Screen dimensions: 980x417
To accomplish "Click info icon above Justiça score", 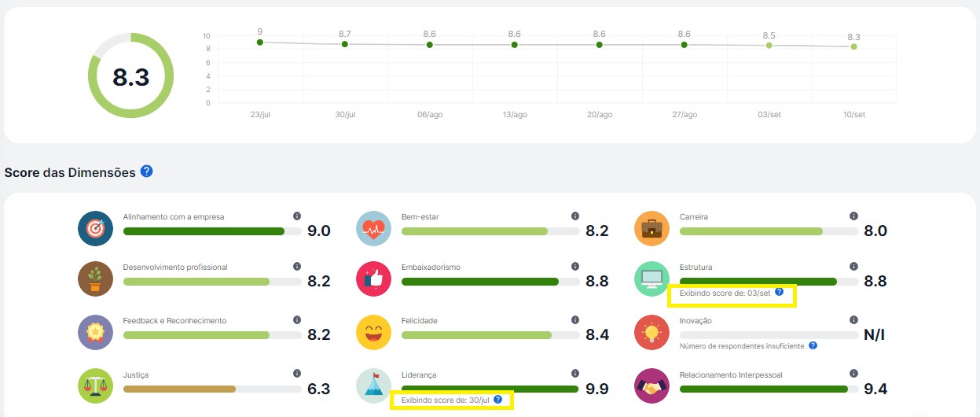I will click(x=297, y=374).
